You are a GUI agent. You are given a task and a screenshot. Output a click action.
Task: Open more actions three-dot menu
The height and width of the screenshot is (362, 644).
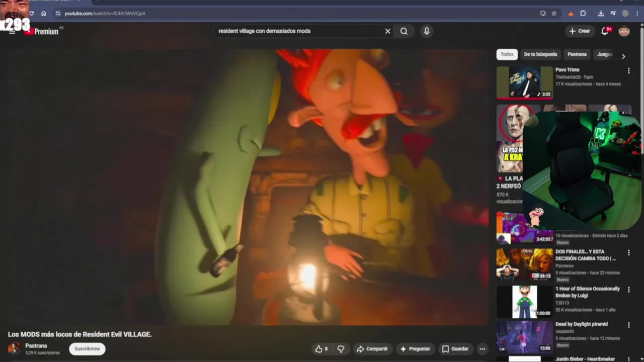[x=482, y=349]
